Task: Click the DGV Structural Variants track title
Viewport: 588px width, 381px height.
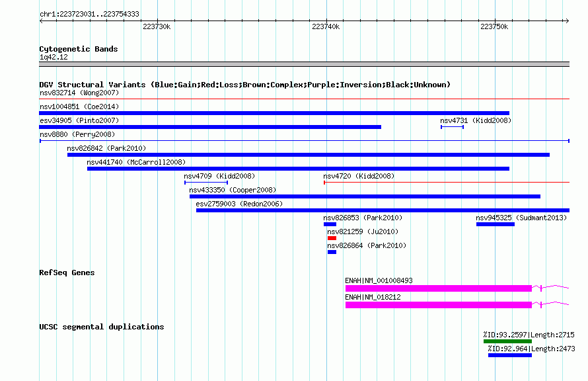Action: coord(245,85)
